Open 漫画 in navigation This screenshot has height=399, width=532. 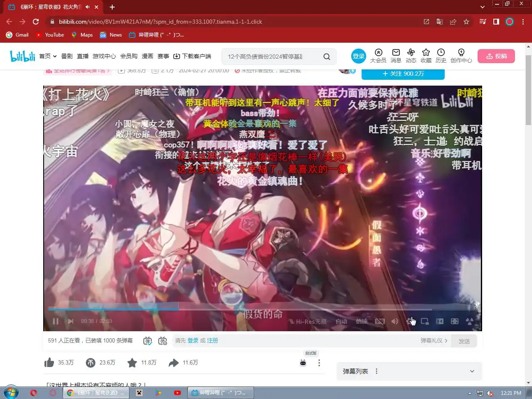pos(147,56)
